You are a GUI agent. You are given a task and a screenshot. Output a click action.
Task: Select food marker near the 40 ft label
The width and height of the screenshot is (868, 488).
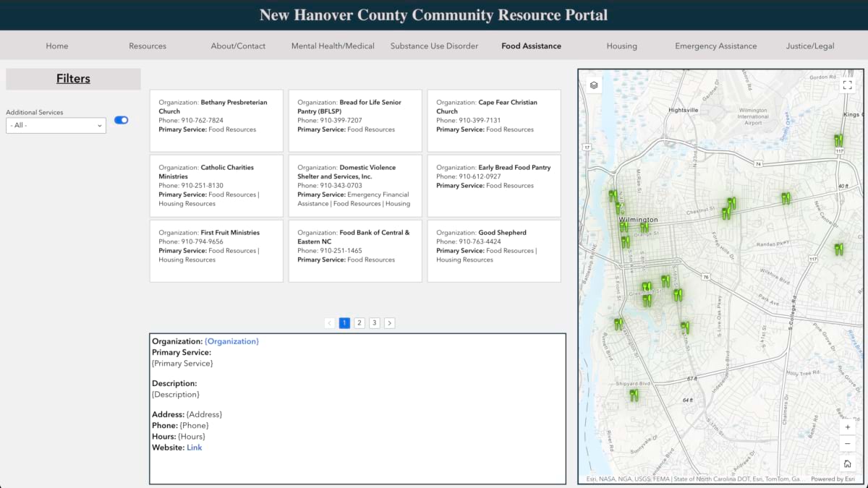(x=786, y=197)
